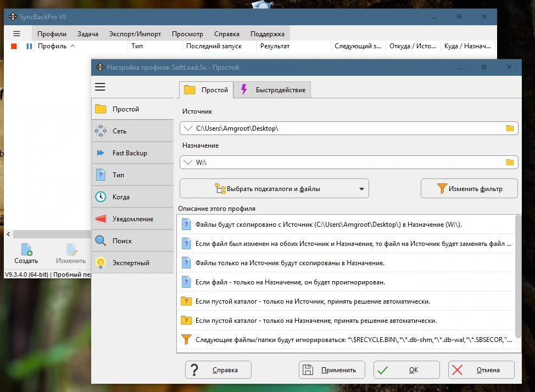Open the arrow on 'Выбрать подкаталоги и файлы'
The width and height of the screenshot is (535, 392).
pyautogui.click(x=361, y=189)
